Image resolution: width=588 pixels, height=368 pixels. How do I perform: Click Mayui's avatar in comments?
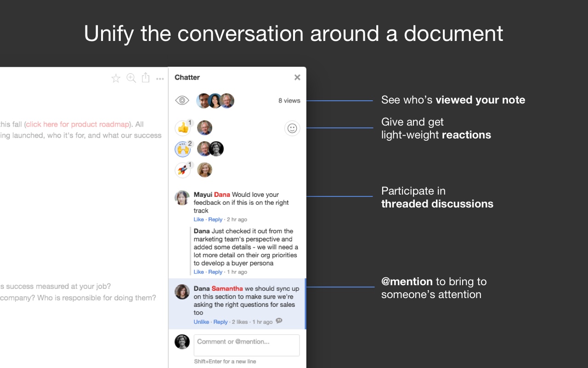tap(182, 198)
